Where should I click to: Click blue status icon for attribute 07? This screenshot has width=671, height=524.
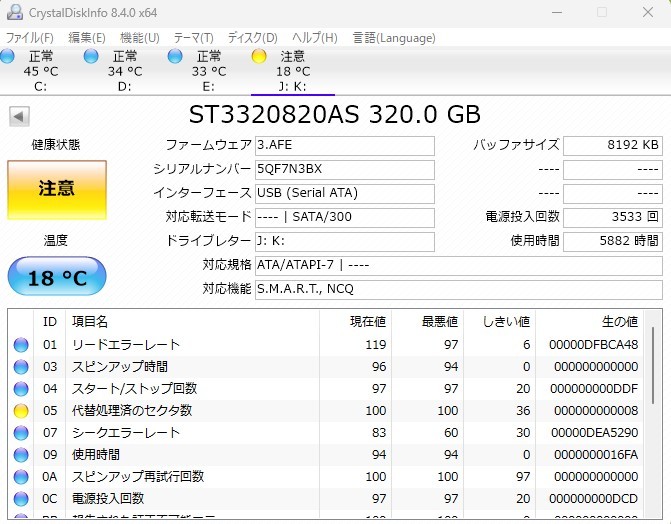pos(21,433)
